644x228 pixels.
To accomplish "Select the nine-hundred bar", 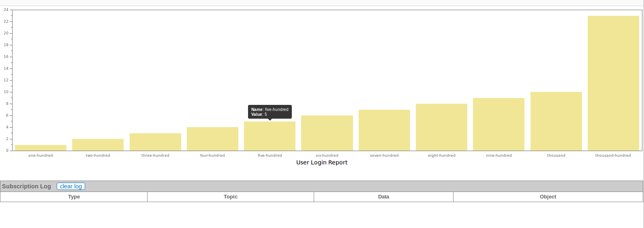I will [x=499, y=124].
